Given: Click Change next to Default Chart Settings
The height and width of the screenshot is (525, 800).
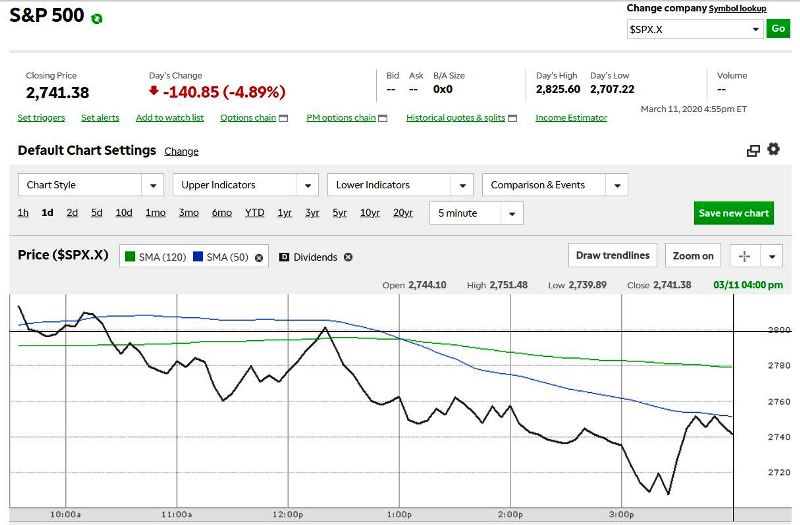Looking at the screenshot, I should [181, 152].
